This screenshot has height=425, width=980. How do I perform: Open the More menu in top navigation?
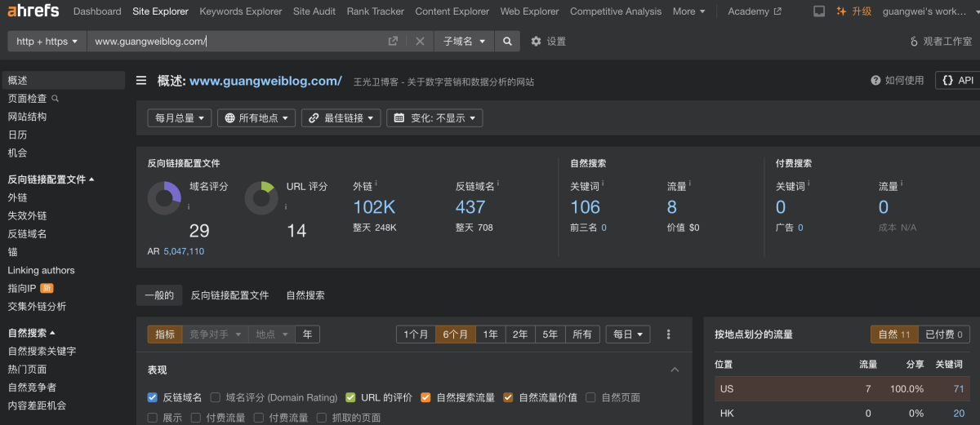click(688, 11)
